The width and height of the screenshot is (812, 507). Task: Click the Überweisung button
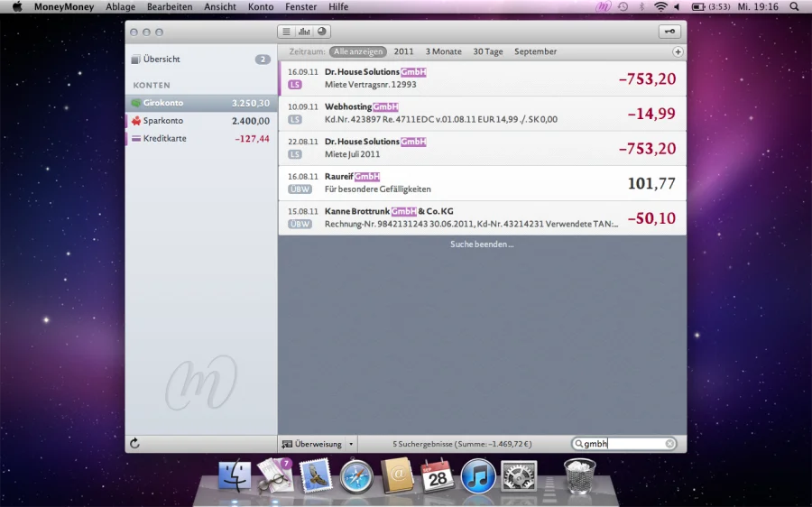click(x=312, y=444)
